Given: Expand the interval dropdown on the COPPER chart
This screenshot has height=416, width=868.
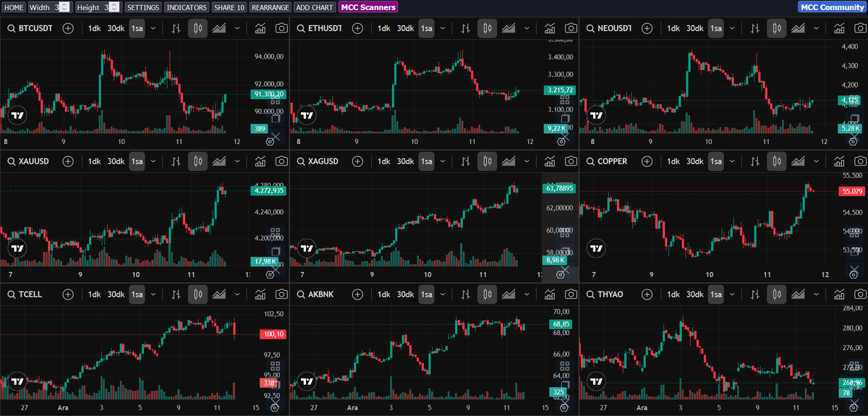Looking at the screenshot, I should click(x=733, y=161).
